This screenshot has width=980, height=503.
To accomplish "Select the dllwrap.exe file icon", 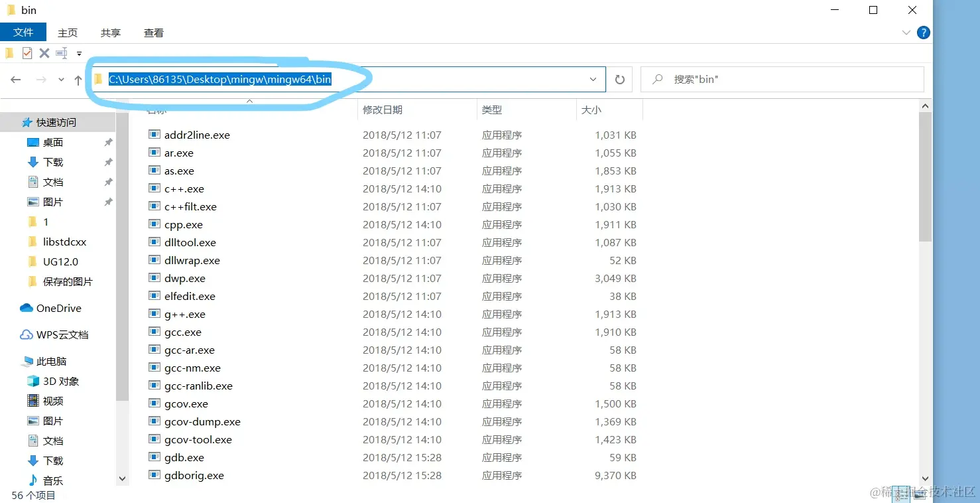I will tap(154, 260).
